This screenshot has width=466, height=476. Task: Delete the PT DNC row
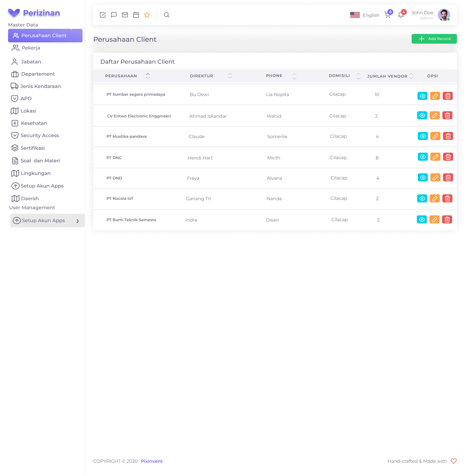coord(448,157)
